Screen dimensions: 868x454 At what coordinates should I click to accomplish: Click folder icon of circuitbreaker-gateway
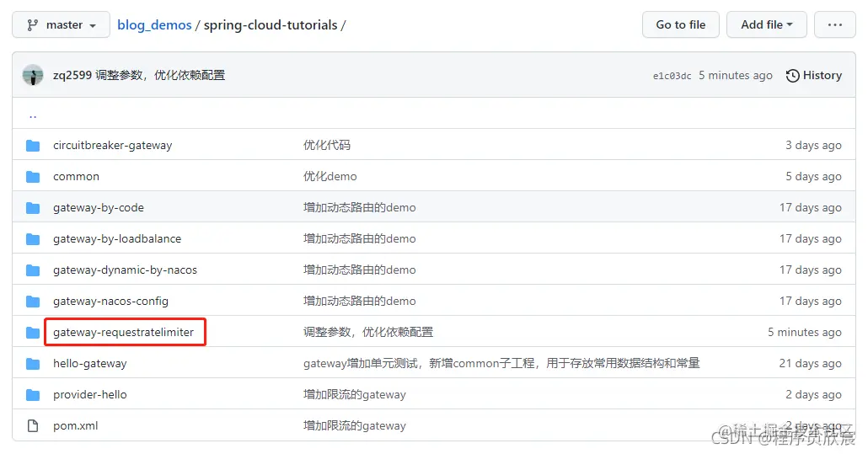33,146
